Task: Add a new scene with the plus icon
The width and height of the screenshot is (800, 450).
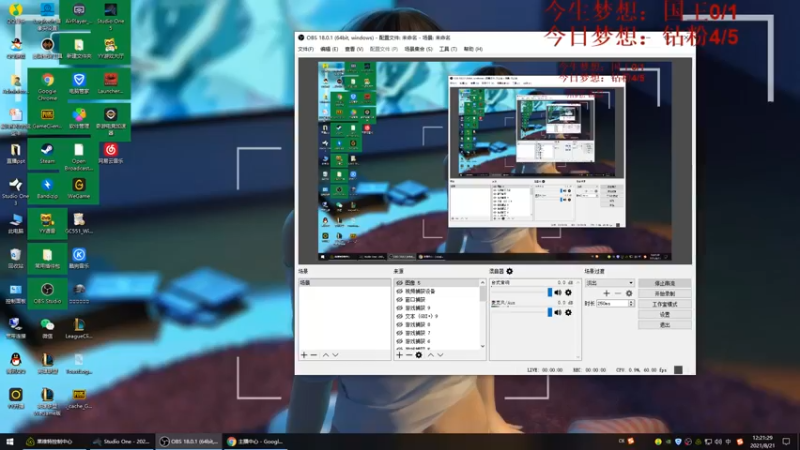Action: tap(304, 355)
